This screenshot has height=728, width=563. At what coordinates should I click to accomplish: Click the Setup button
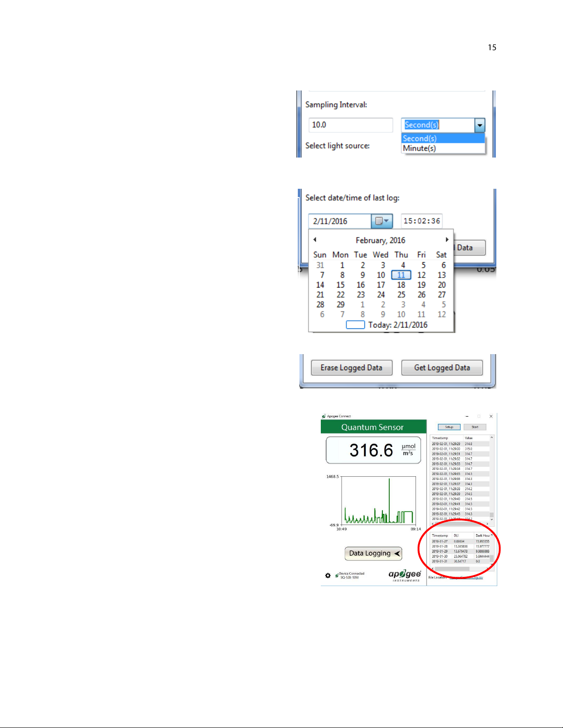pyautogui.click(x=449, y=427)
